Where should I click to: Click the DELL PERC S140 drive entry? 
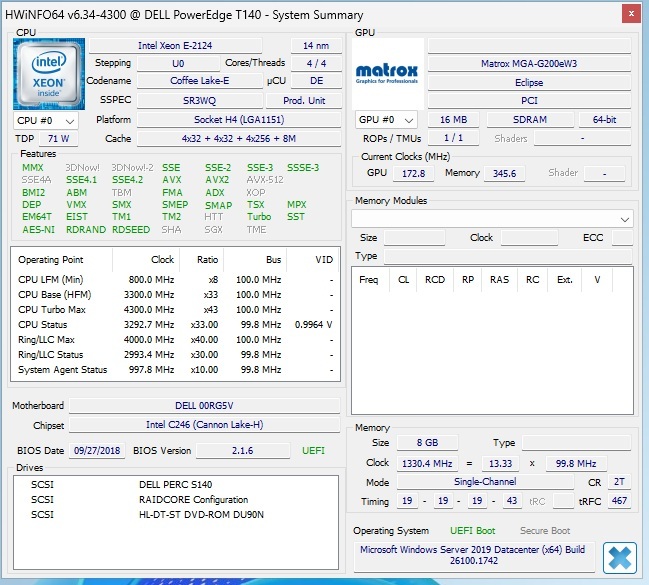click(x=178, y=484)
